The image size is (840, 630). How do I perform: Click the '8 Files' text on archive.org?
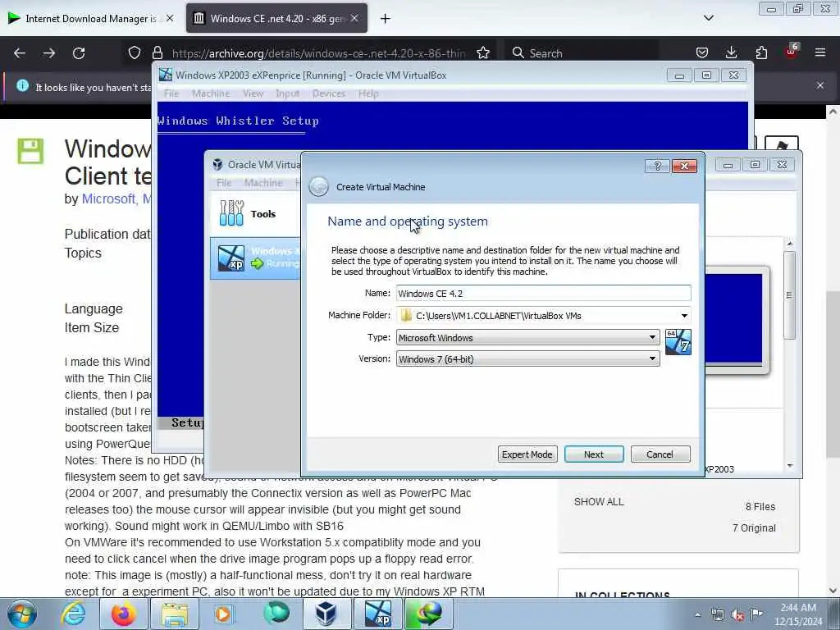pos(760,507)
